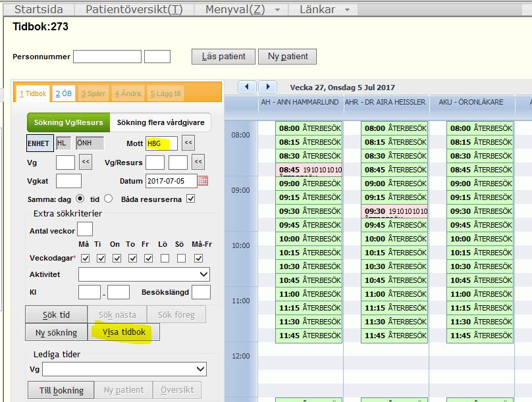Check the Lö weekday checkbox
This screenshot has height=402, width=532.
point(165,259)
